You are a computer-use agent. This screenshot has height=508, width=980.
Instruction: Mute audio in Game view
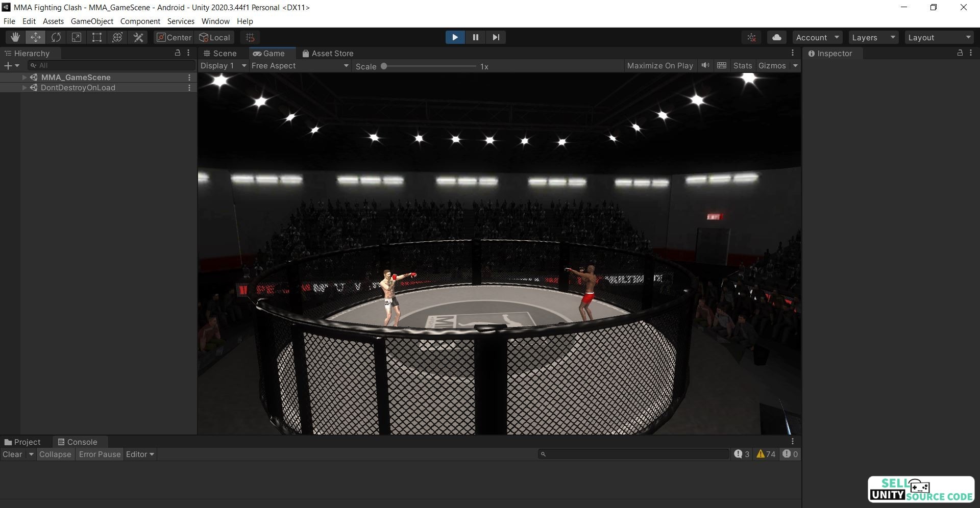coord(705,65)
